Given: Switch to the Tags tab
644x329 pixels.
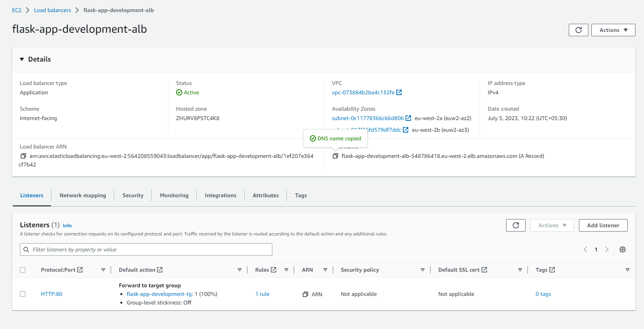Looking at the screenshot, I should (301, 195).
